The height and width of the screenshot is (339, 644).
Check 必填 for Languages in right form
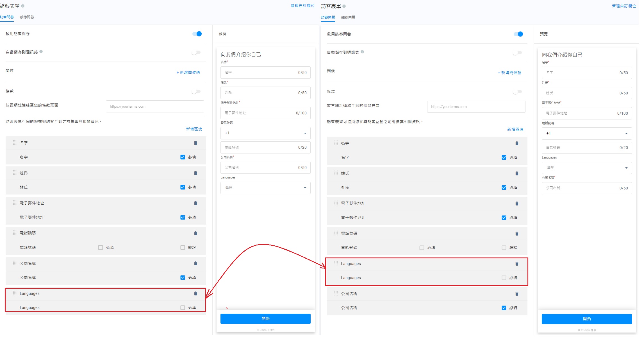pyautogui.click(x=504, y=278)
